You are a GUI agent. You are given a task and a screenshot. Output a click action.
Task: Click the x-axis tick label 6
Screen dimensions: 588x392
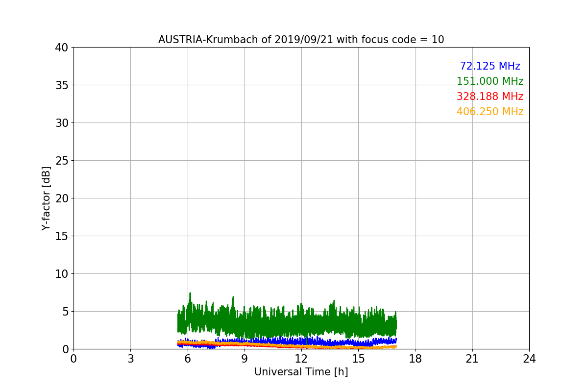coord(187,359)
